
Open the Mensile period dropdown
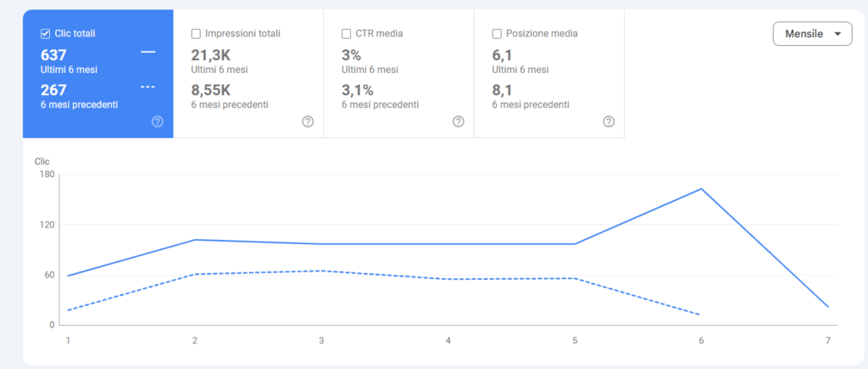click(811, 34)
